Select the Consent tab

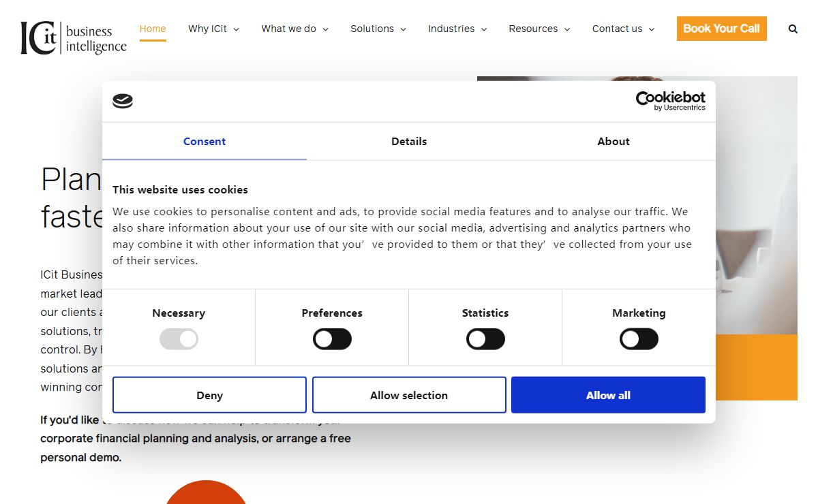(204, 142)
